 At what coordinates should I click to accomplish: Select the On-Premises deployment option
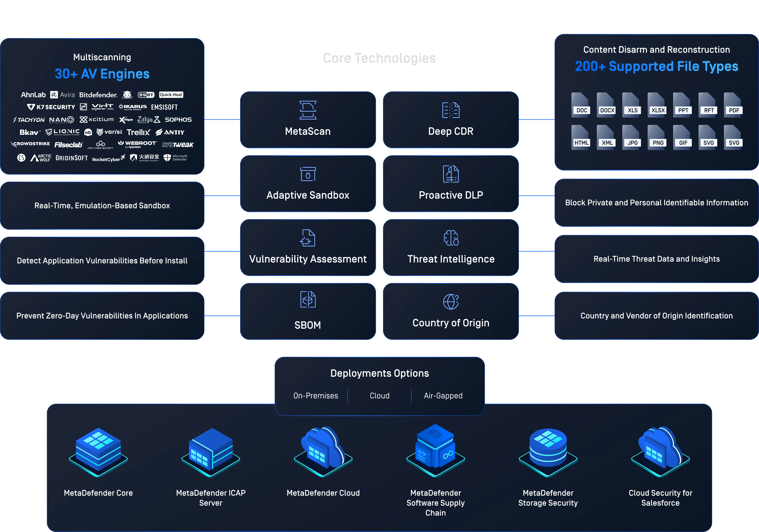point(315,396)
